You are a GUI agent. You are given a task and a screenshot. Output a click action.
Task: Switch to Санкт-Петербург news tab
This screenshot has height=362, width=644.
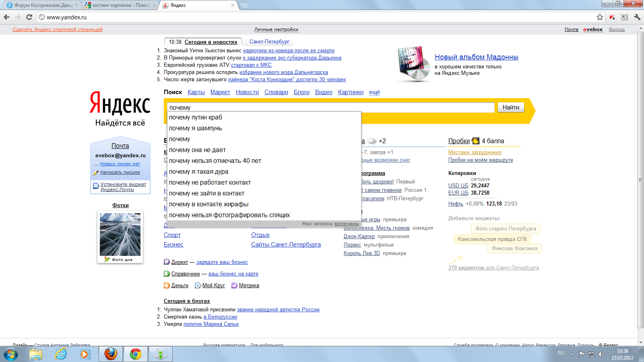point(269,41)
